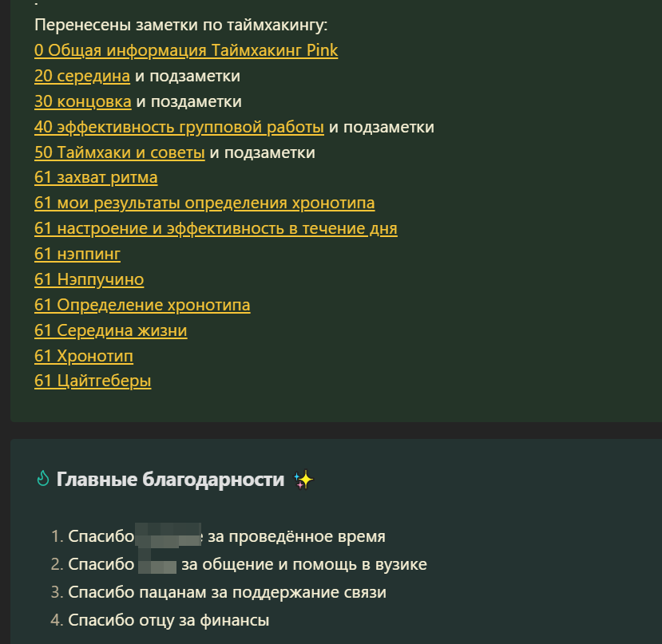Open the 61 Нэппучино note
The height and width of the screenshot is (644, 662).
89,279
